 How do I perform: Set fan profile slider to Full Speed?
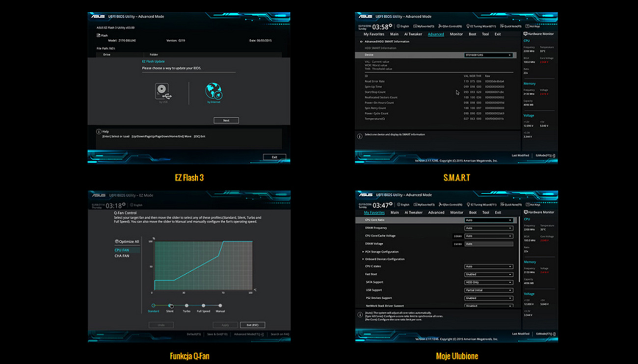203,306
